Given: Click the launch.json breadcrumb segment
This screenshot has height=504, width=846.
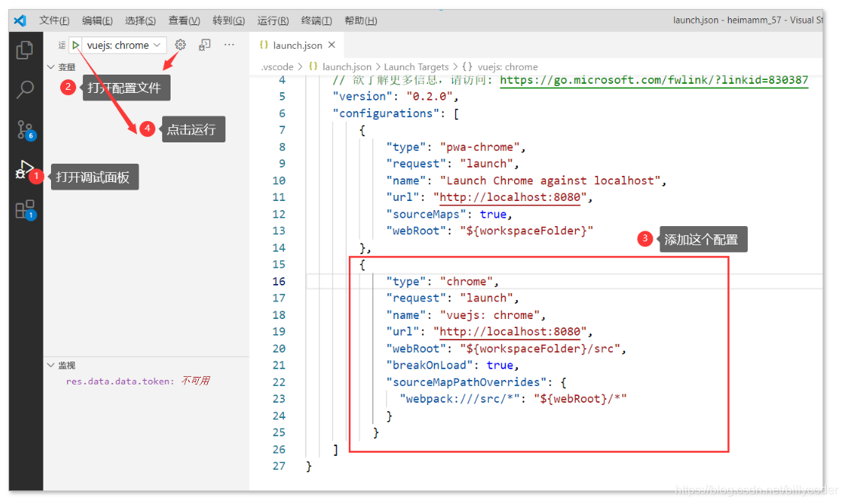Looking at the screenshot, I should point(347,67).
